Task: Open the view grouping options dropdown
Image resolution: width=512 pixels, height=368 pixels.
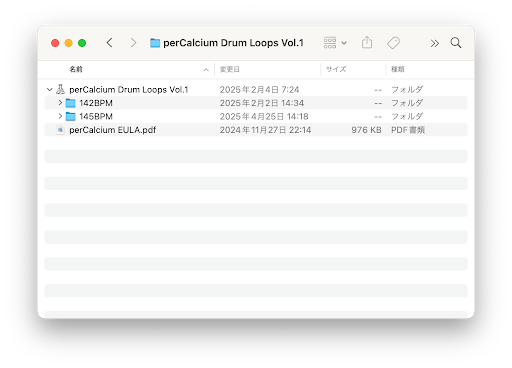Action: [335, 43]
